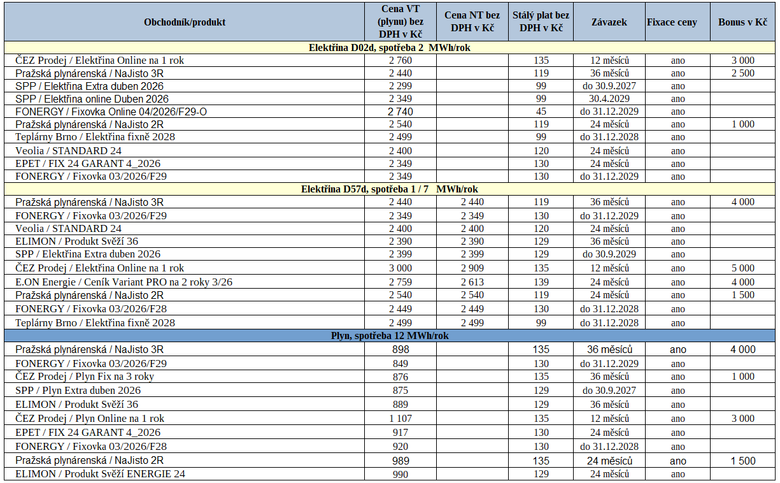Select Veolia STANDARD 24 in D57d section
This screenshot has height=483, width=780.
390,229
